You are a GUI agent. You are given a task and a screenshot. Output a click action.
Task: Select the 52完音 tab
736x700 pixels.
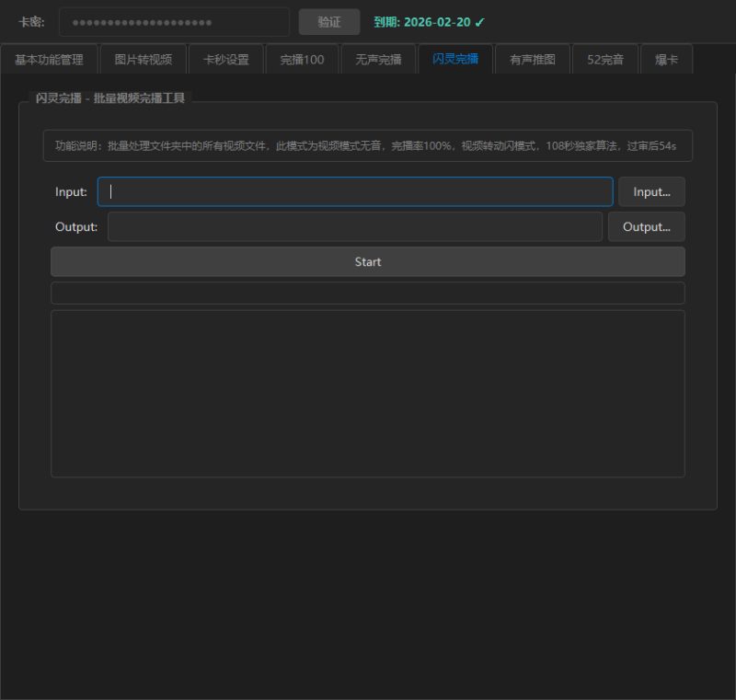(604, 60)
